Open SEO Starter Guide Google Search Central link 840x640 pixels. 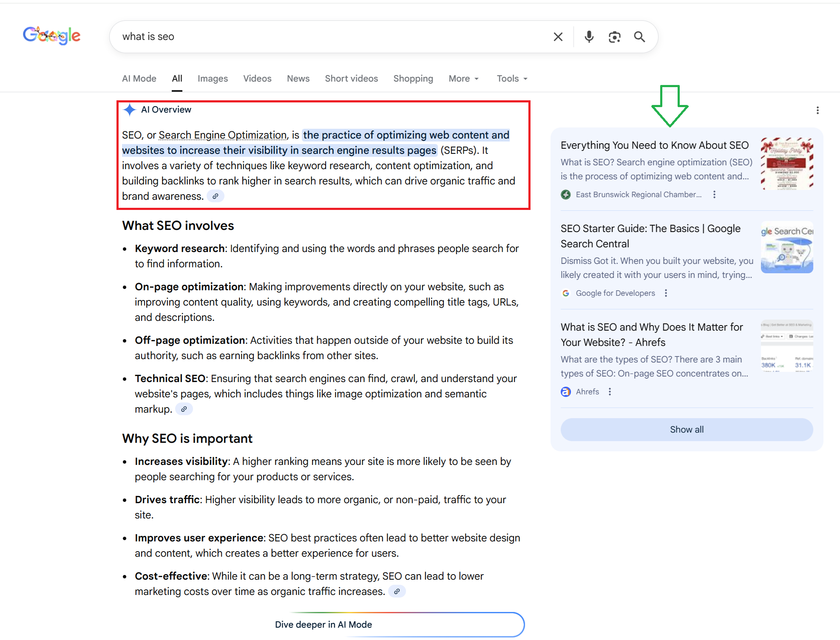(x=650, y=236)
